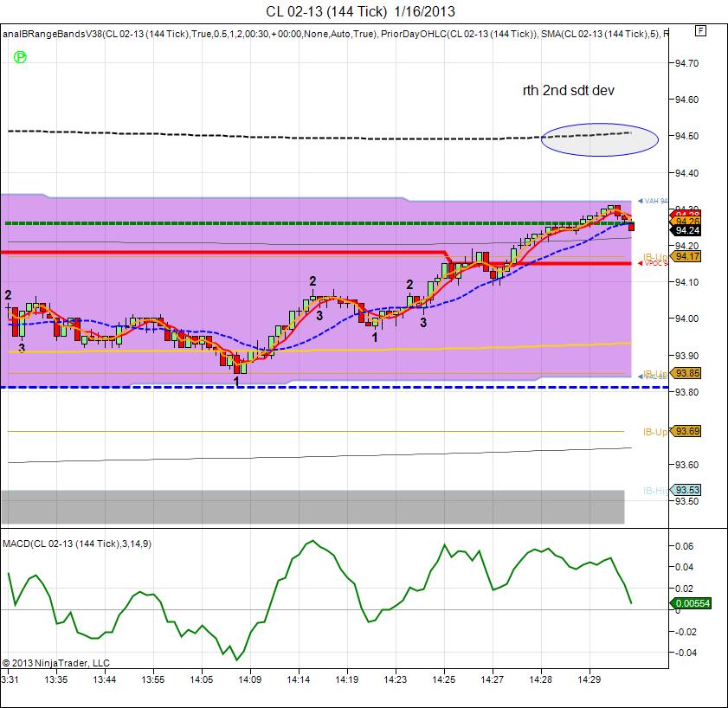Click the F icon in the chart corner
The image size is (728, 708).
(700, 31)
